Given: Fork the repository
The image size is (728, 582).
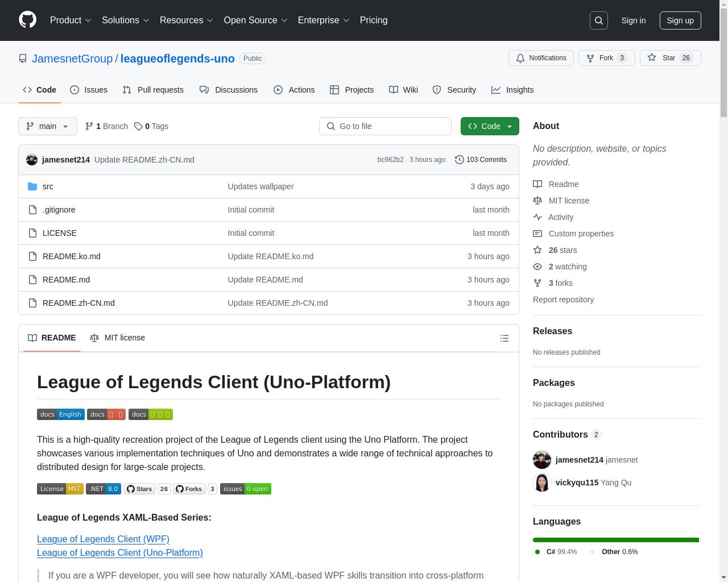Looking at the screenshot, I should click(606, 58).
